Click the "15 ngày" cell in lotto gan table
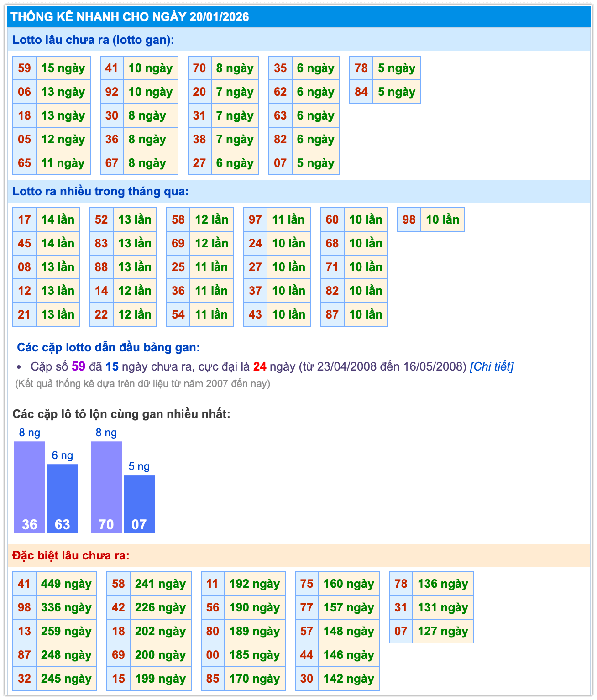597x700 pixels. tap(63, 68)
